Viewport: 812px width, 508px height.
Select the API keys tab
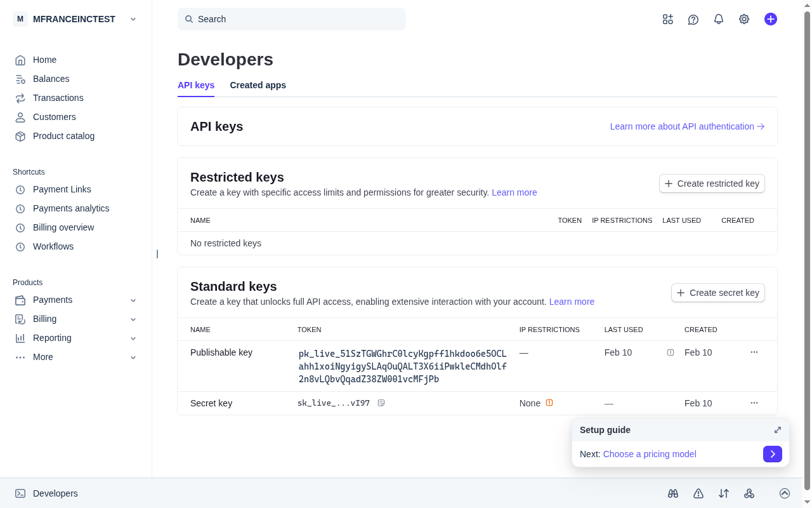(196, 85)
